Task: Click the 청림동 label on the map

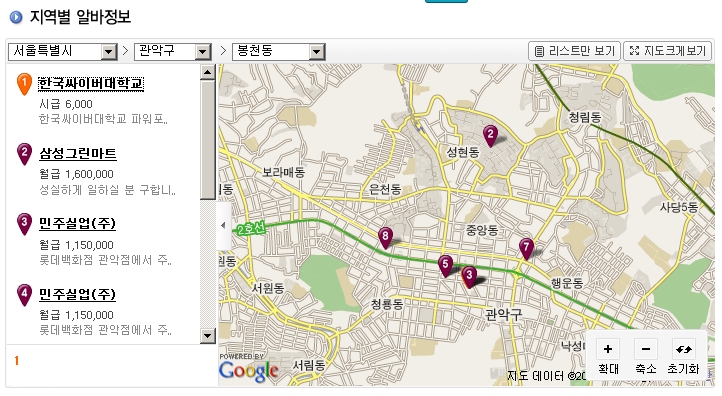Action: pyautogui.click(x=585, y=117)
